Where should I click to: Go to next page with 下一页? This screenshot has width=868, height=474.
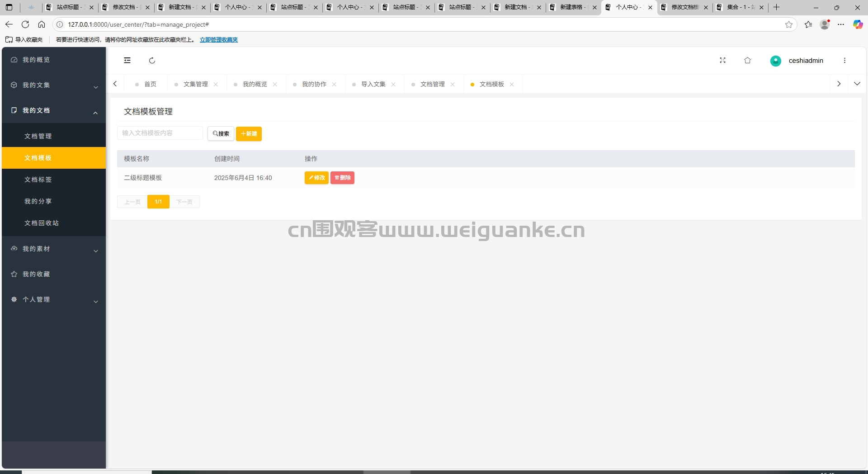[184, 202]
